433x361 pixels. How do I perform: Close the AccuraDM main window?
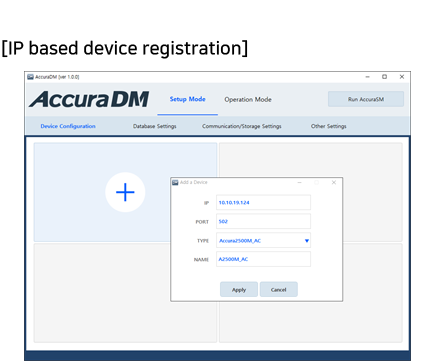coord(402,77)
